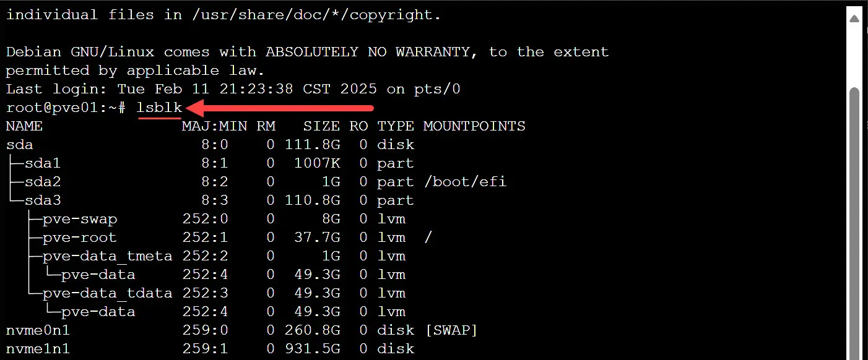Click the [SWAP] mountpoint label

point(451,330)
